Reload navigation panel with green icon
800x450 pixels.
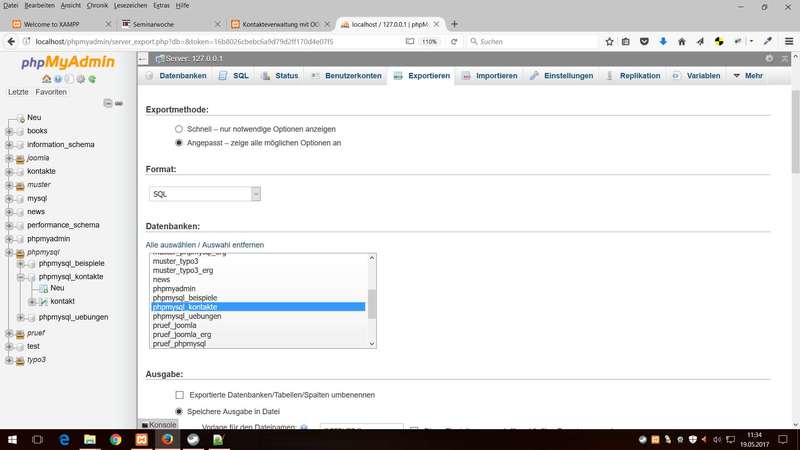click(92, 79)
